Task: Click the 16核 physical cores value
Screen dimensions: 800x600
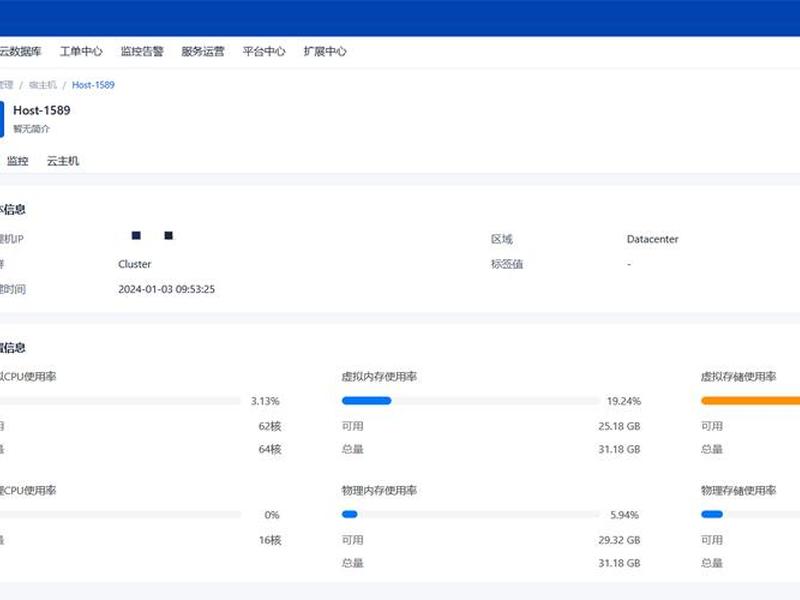Action: 270,540
